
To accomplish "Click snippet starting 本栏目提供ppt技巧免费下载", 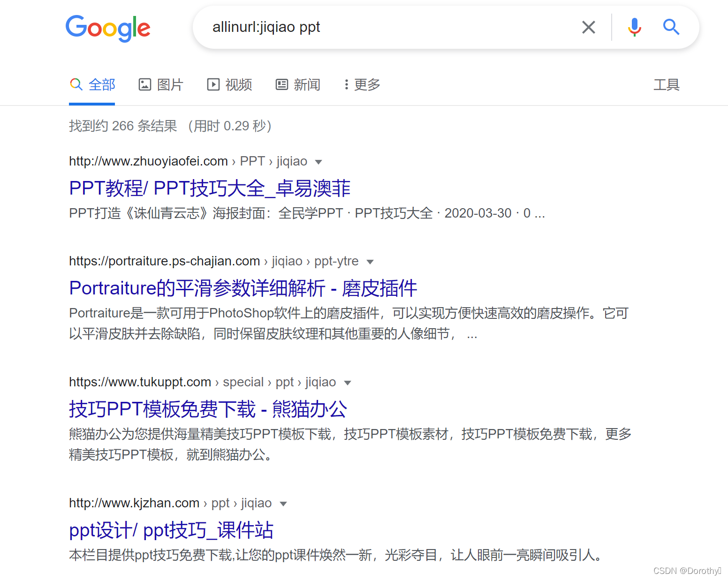I will (336, 555).
